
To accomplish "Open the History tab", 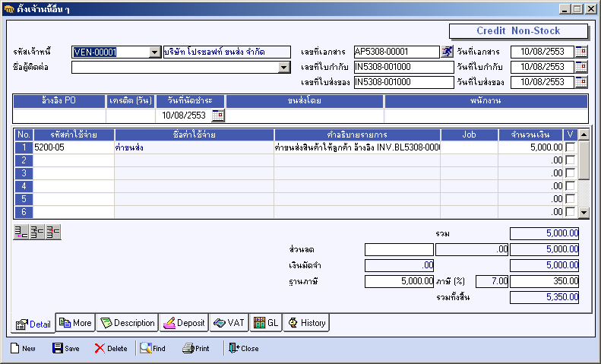I will tap(307, 323).
